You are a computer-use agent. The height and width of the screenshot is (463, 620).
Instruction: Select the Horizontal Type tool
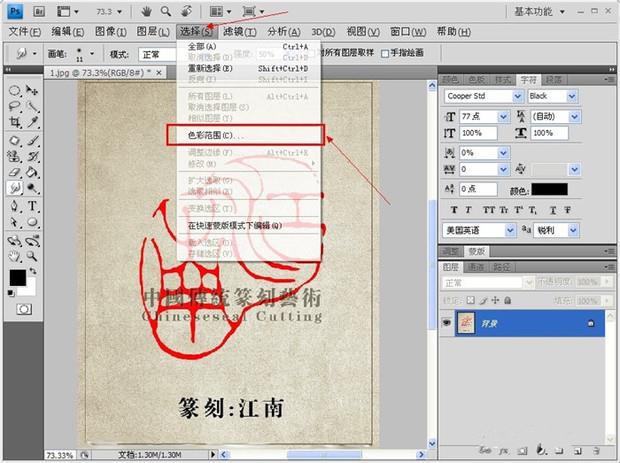pos(32,206)
